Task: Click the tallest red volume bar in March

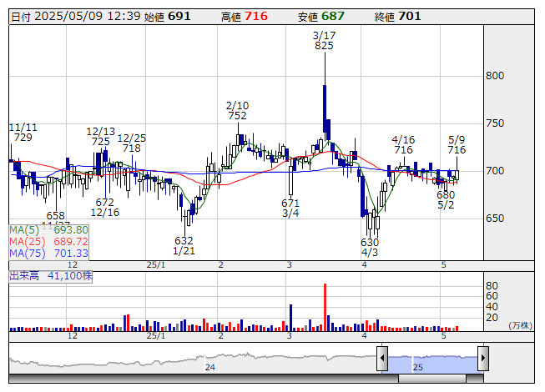Action: [x=325, y=307]
